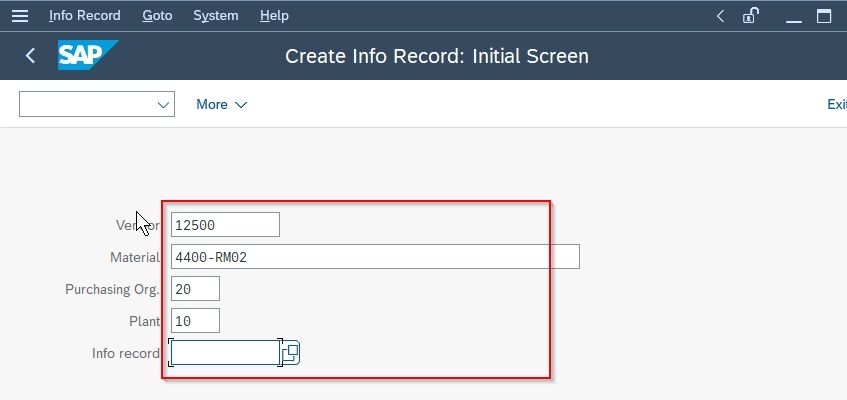Click the Exit button
This screenshot has height=400, width=847.
click(837, 104)
